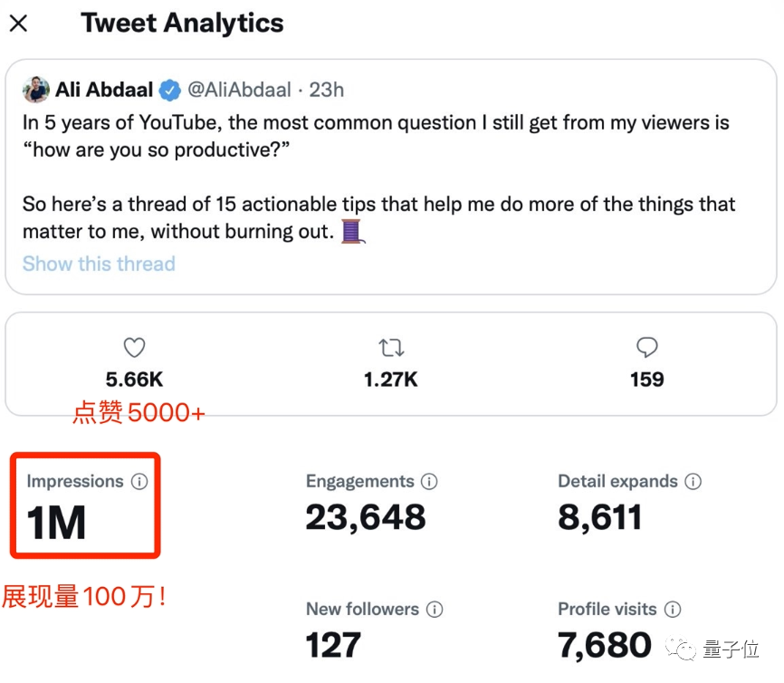
Task: Click the Engagements info icon
Action: 429,482
